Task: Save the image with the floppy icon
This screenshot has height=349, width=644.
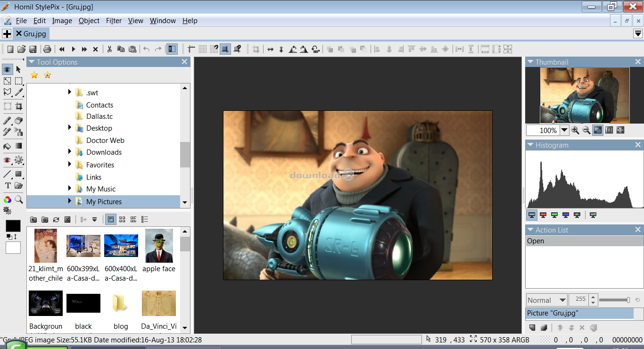Action: (33, 49)
